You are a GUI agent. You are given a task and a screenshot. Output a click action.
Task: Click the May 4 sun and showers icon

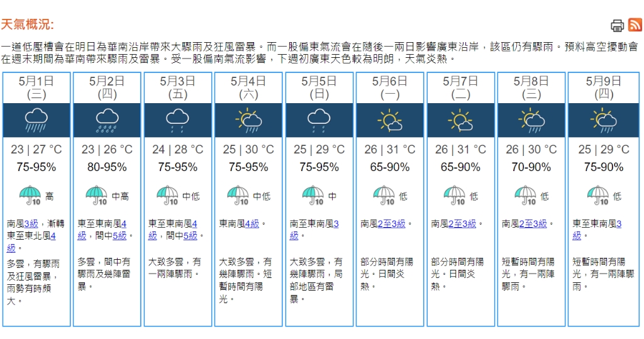(x=248, y=119)
